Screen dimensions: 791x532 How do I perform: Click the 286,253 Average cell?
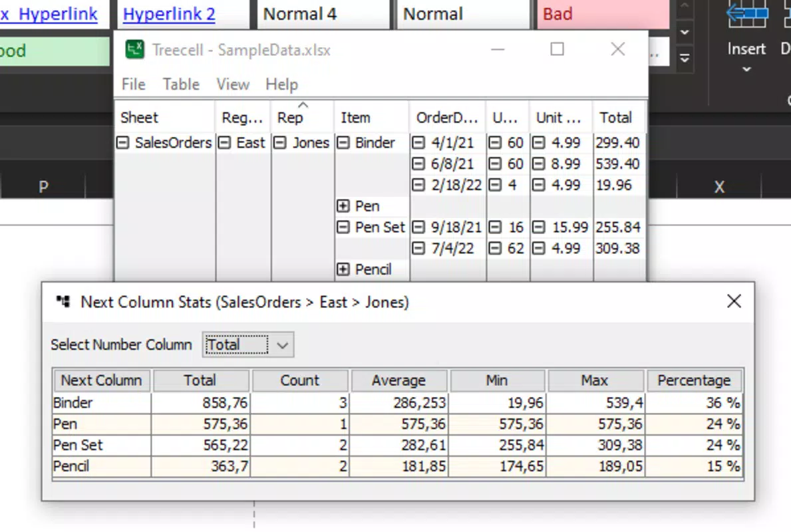[398, 403]
